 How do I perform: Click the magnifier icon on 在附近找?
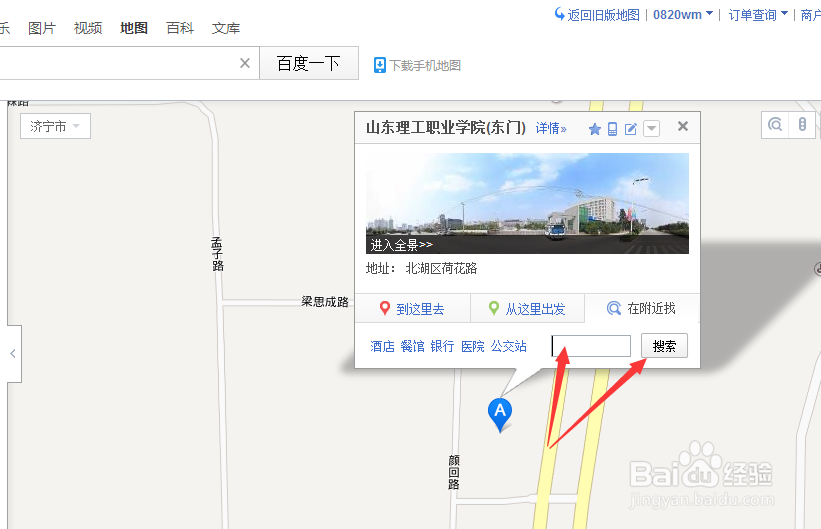(x=614, y=308)
